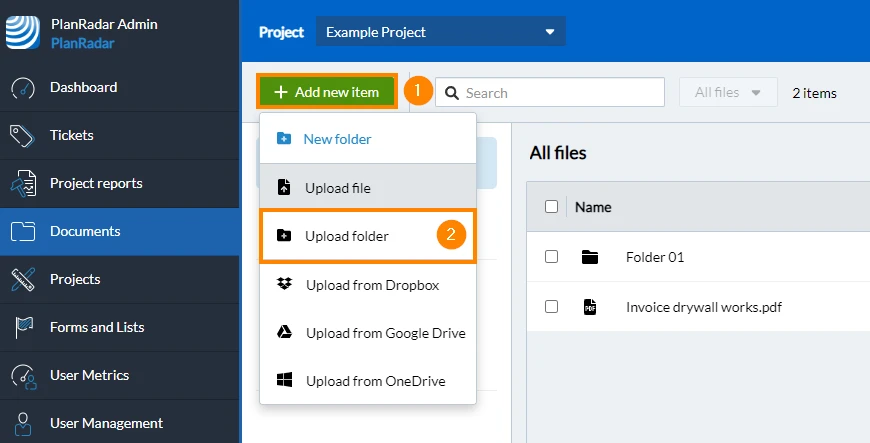Click the Forms and Lists flag icon

pos(24,328)
